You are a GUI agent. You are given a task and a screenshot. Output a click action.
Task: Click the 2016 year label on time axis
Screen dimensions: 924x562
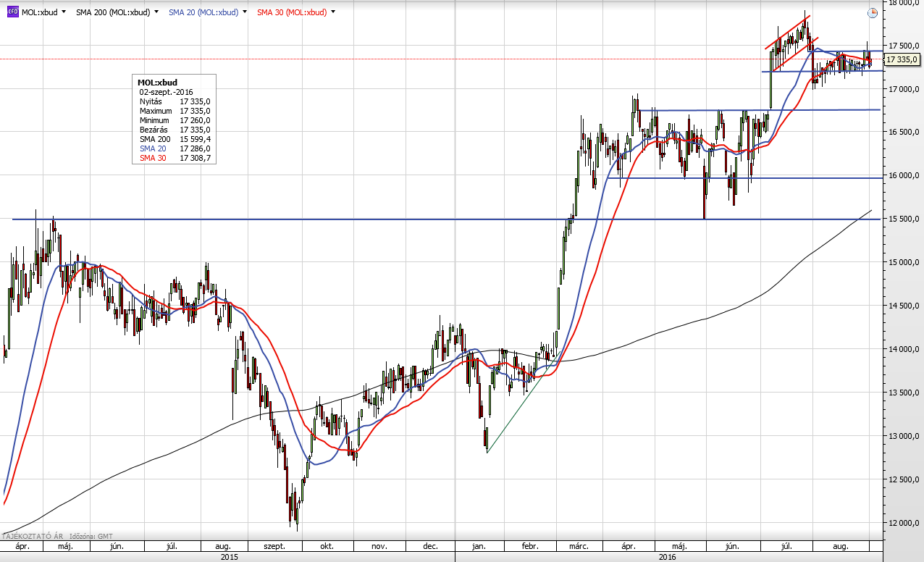(x=668, y=557)
